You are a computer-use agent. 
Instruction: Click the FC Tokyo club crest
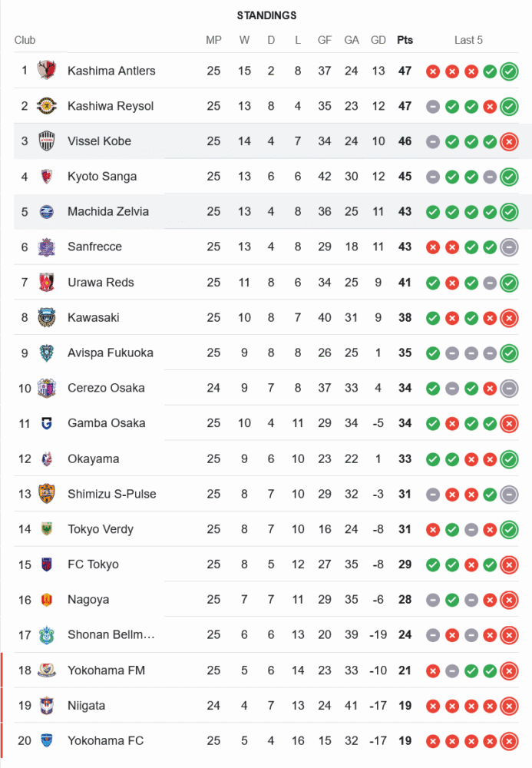point(47,564)
